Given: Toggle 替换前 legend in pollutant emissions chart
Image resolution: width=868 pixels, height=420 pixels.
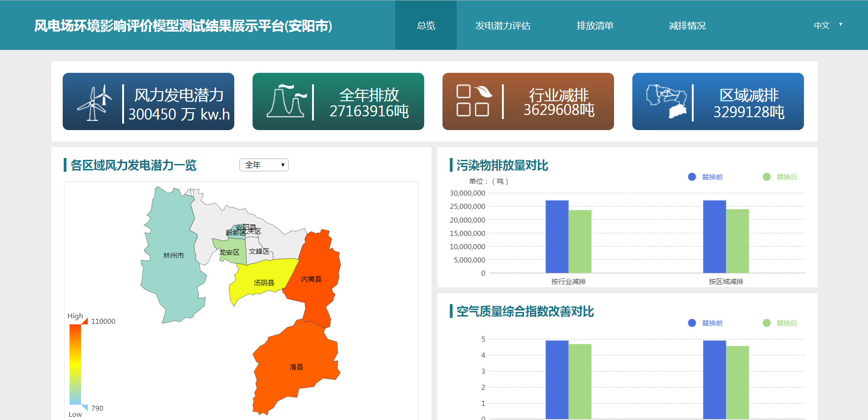Looking at the screenshot, I should tap(705, 177).
